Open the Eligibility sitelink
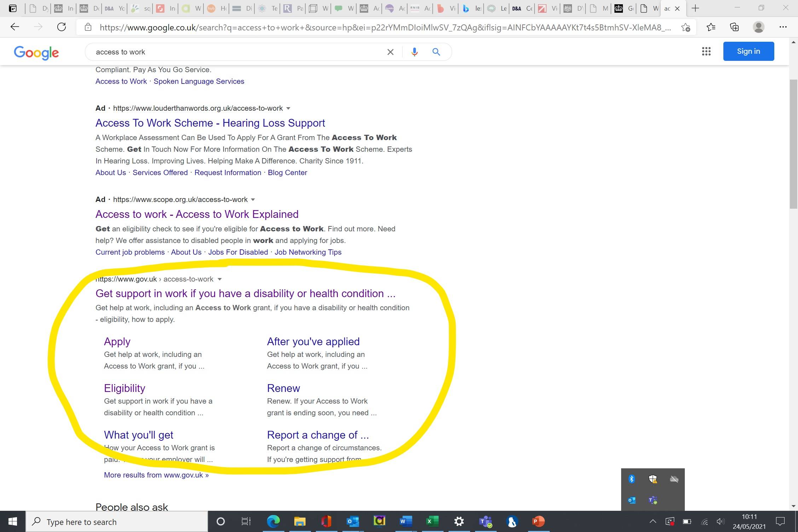798x532 pixels. click(125, 388)
